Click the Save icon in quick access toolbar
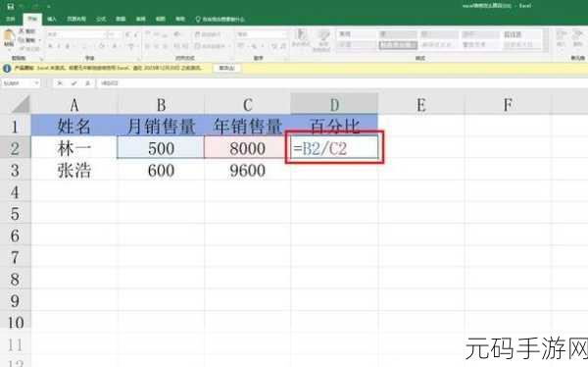Image resolution: width=588 pixels, height=367 pixels. [x=11, y=7]
